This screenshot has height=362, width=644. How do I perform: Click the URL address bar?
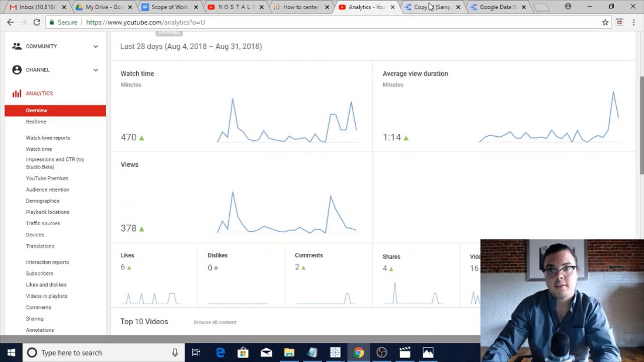pos(322,22)
